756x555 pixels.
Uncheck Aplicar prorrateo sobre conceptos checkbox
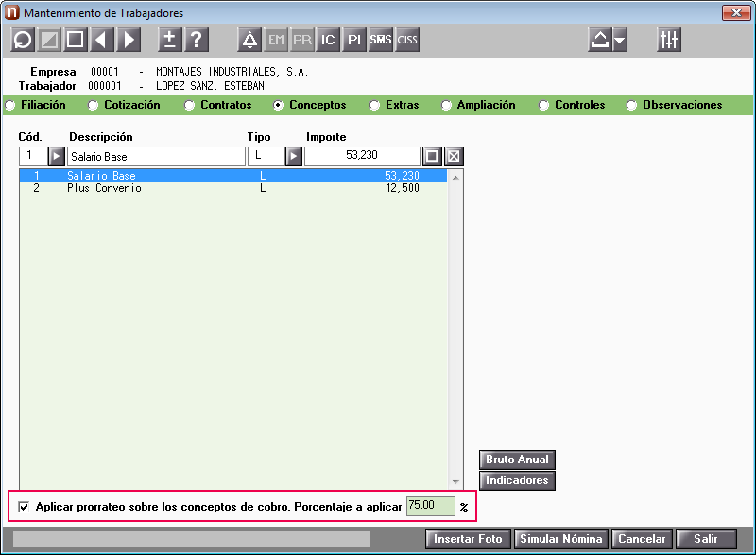23,507
